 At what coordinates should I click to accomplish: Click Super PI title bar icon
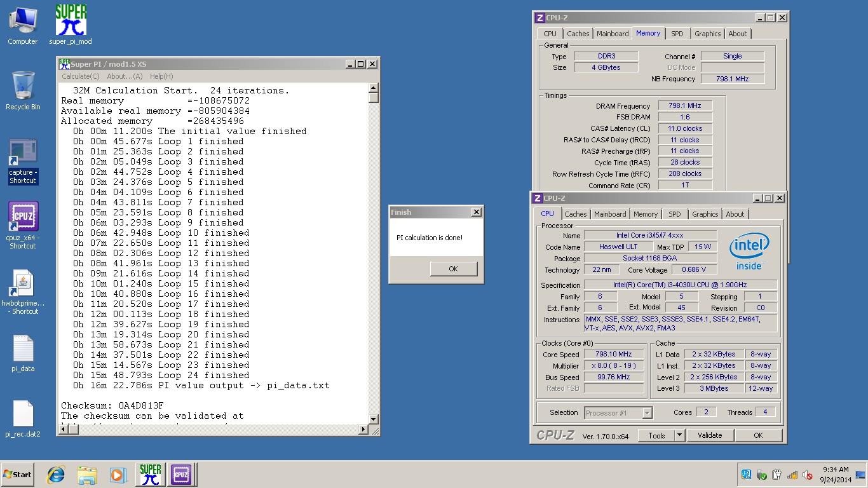click(64, 64)
